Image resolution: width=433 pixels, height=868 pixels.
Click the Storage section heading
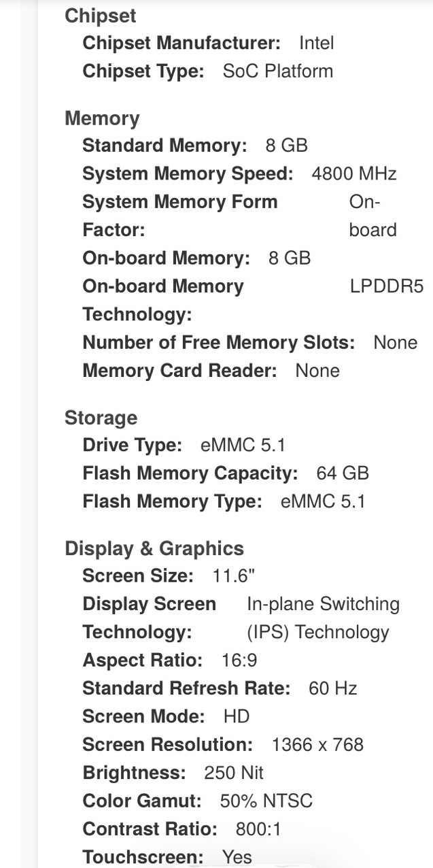point(101,418)
